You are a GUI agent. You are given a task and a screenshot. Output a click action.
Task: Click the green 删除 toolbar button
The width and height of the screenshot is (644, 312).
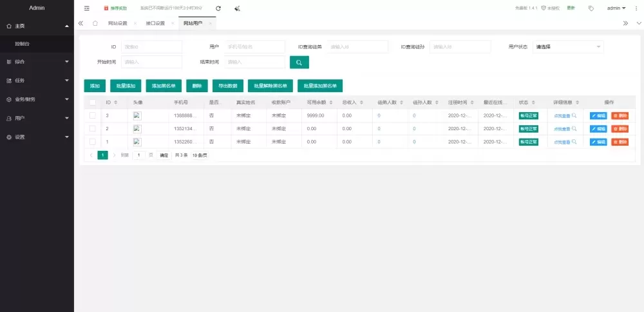click(x=196, y=86)
